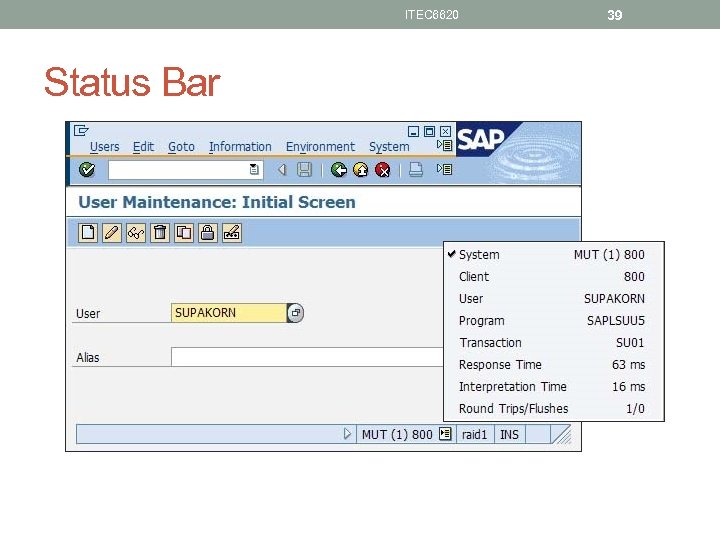Screen dimensions: 720x540
Task: Click the status bar resize grip corner
Action: [562, 434]
